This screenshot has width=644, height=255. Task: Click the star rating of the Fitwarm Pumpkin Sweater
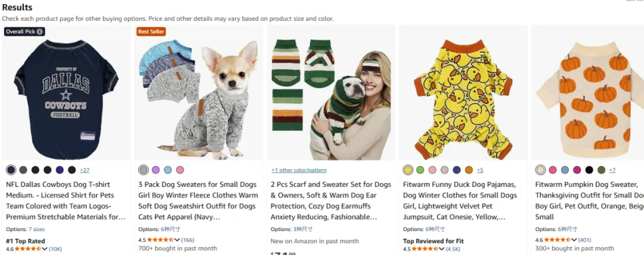pos(558,239)
